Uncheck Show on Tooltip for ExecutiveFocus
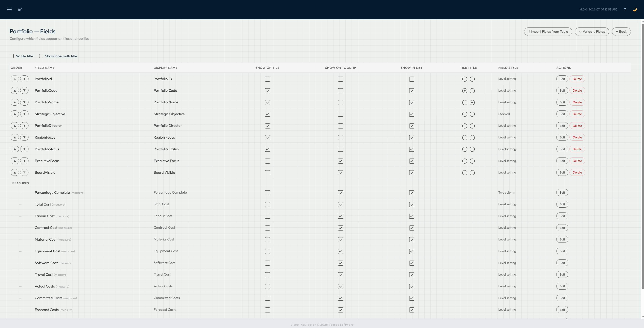Image resolution: width=644 pixels, height=328 pixels. [x=341, y=161]
